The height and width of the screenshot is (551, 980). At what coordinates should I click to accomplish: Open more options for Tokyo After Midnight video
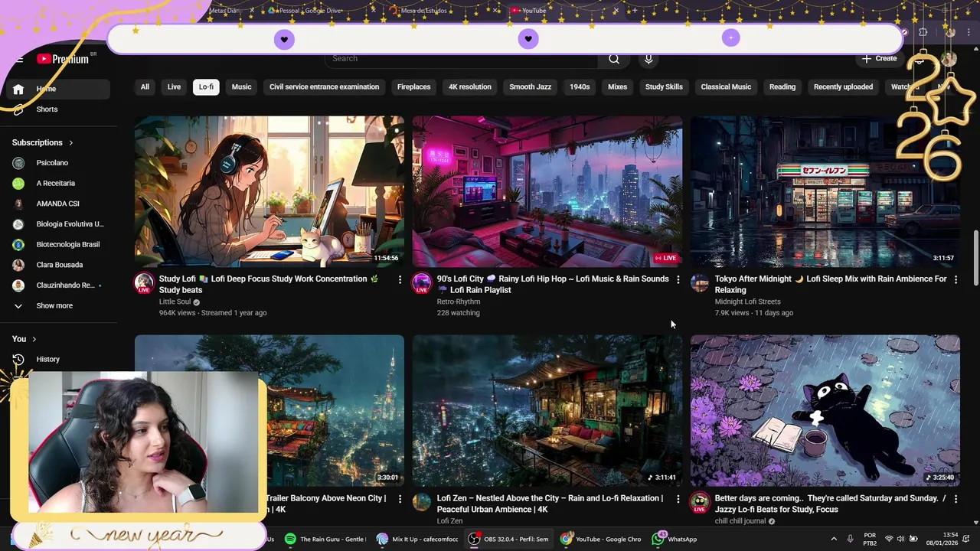[x=955, y=280]
